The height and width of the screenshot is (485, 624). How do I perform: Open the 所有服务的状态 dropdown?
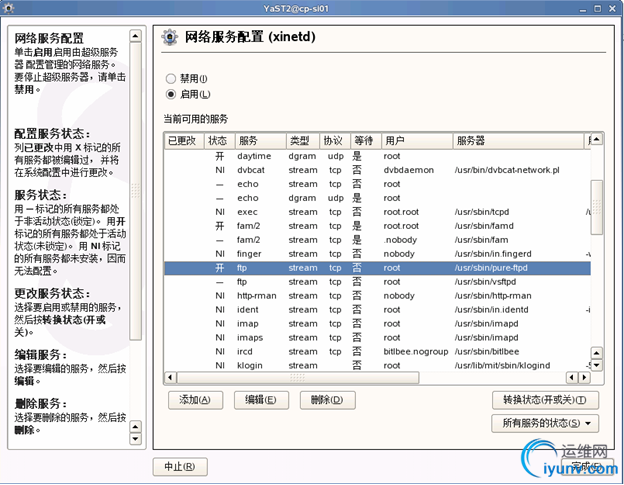point(545,423)
